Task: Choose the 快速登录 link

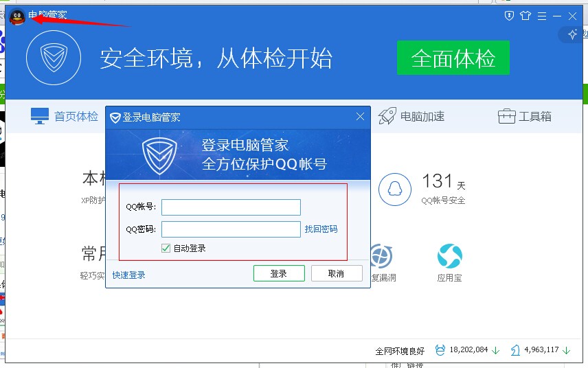Action: 128,275
